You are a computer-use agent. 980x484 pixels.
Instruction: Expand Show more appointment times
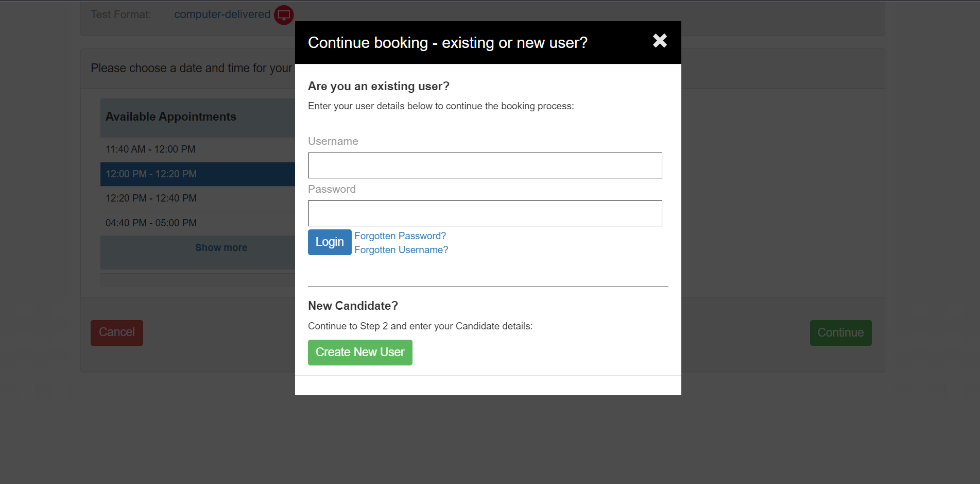click(221, 247)
